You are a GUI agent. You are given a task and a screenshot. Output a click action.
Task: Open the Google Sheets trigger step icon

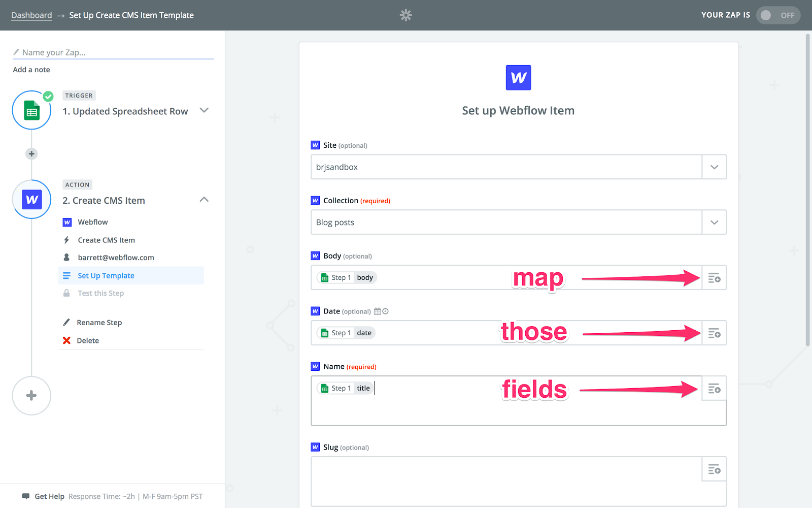point(31,110)
